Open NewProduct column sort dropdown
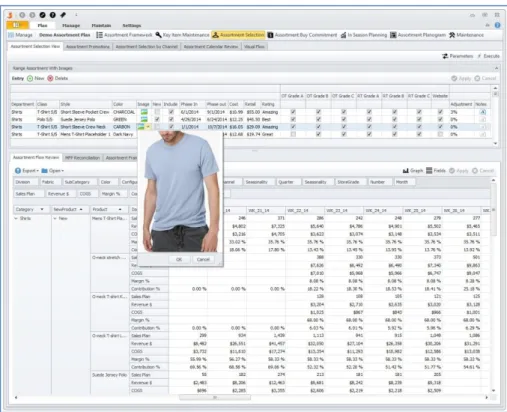507x412 pixels. [x=81, y=209]
